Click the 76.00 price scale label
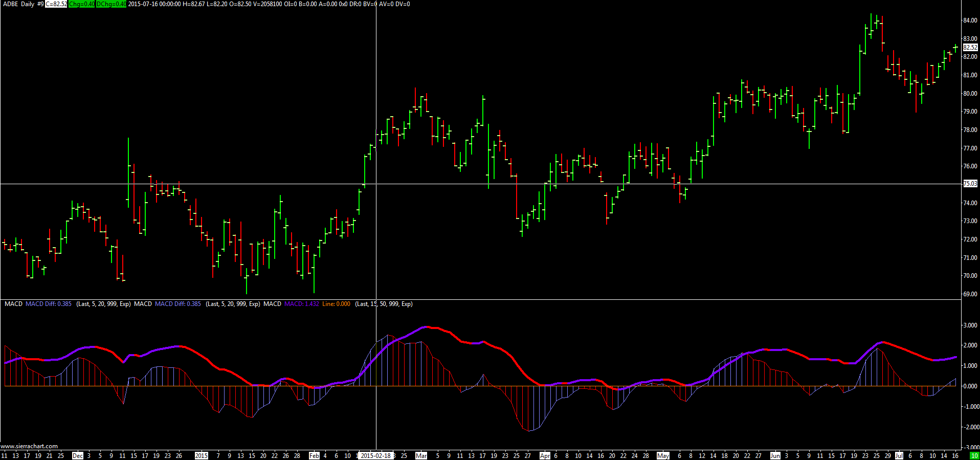 [x=970, y=166]
